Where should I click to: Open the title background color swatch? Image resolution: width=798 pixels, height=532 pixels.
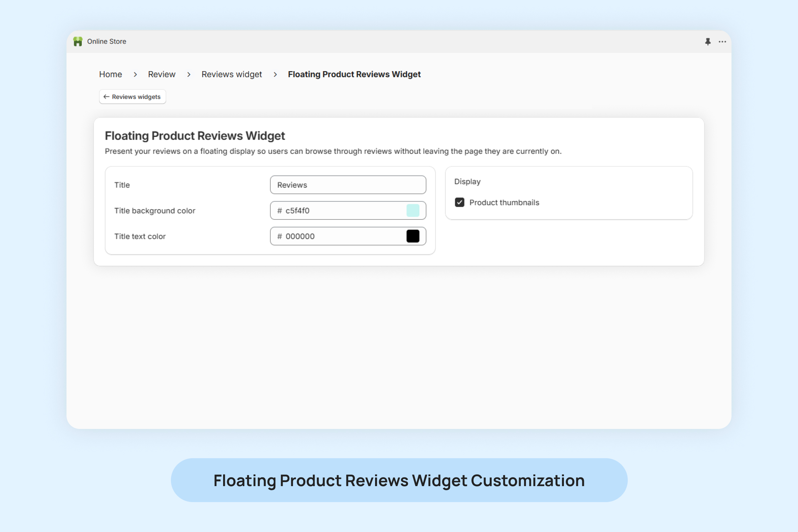pyautogui.click(x=413, y=210)
